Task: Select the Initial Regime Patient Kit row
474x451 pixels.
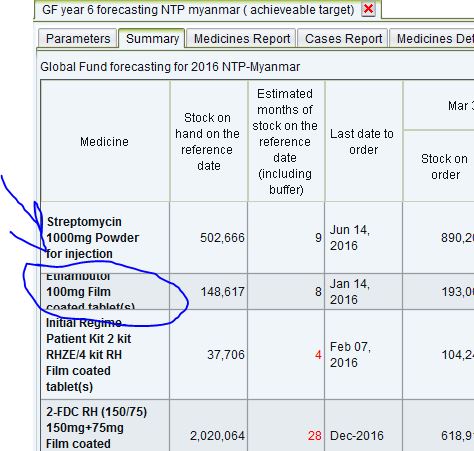Action: click(257, 355)
